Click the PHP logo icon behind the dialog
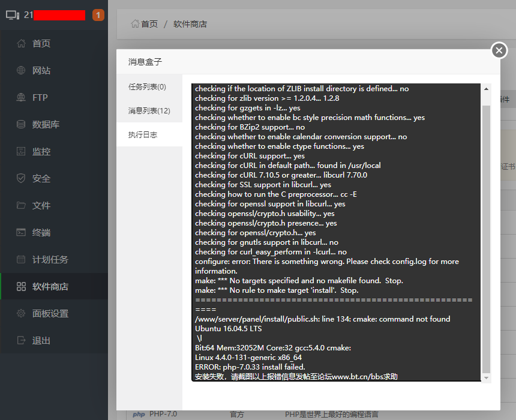The image size is (516, 420). click(x=139, y=415)
